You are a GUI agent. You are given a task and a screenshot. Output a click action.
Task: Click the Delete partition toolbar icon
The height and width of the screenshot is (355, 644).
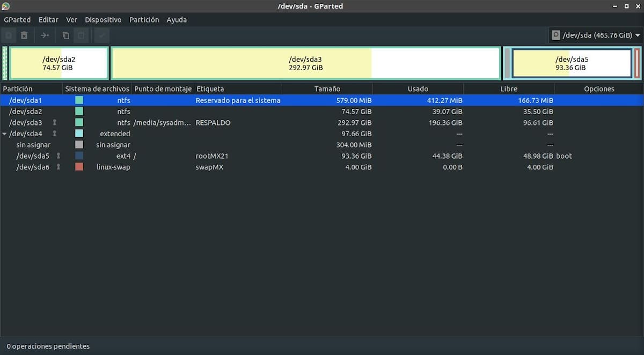click(x=24, y=35)
